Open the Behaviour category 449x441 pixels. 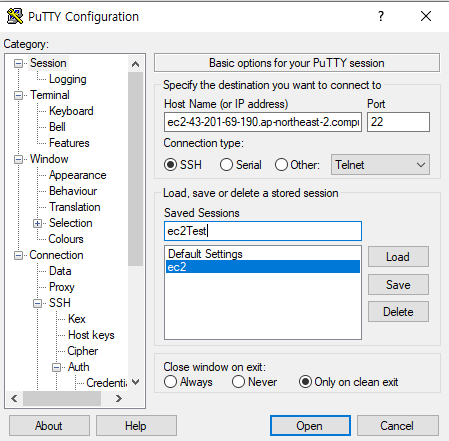point(73,191)
